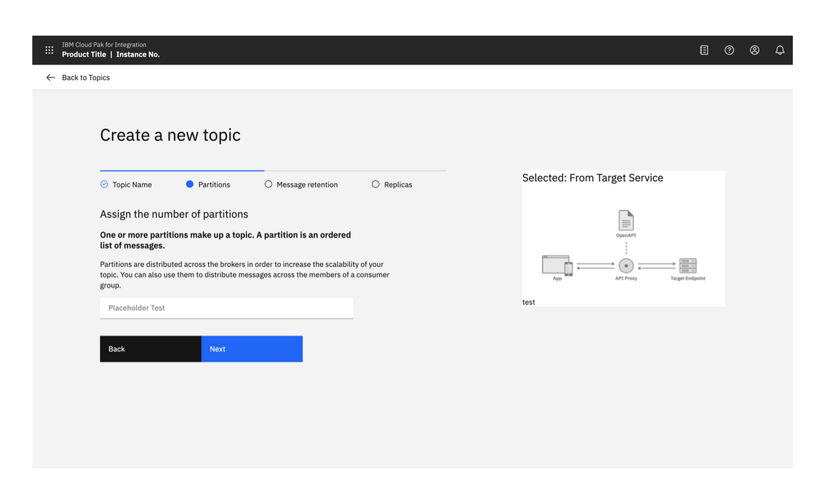Click the Placeholder Test input field
Screen dimensions: 825x504
226,308
